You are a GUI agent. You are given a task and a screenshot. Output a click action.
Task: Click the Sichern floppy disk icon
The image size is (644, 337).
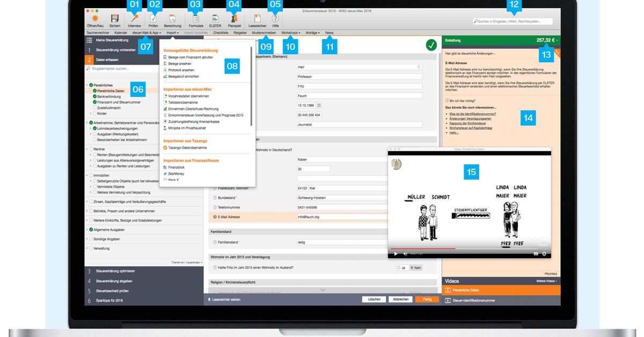115,18
